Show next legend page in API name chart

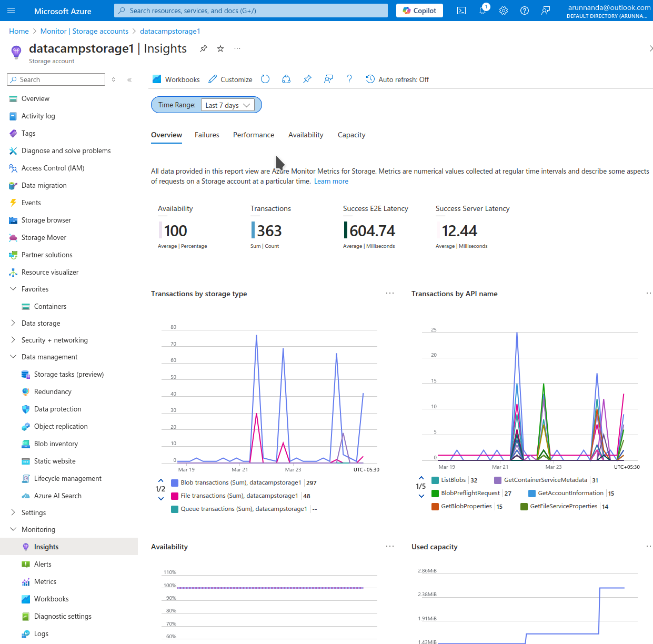point(421,496)
